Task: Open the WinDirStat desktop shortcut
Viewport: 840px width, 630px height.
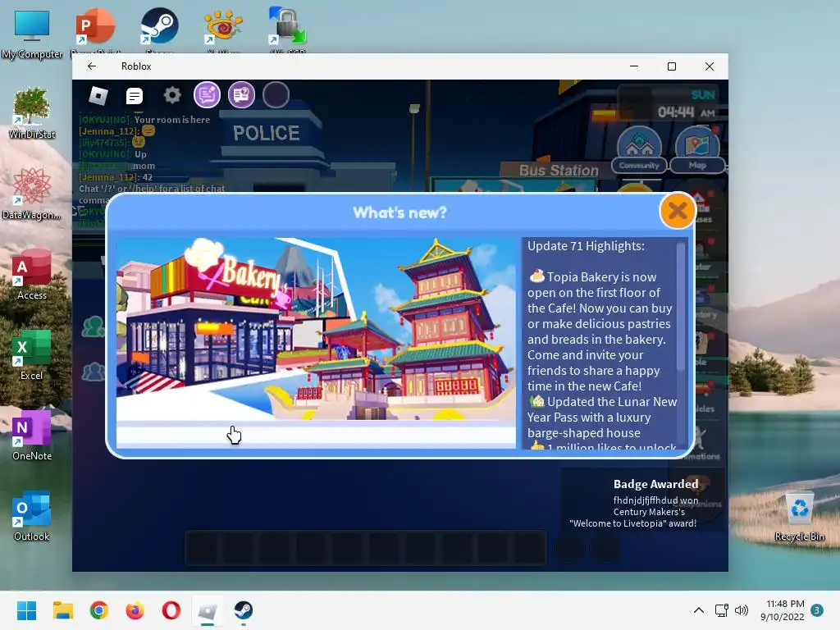Action: (x=32, y=113)
